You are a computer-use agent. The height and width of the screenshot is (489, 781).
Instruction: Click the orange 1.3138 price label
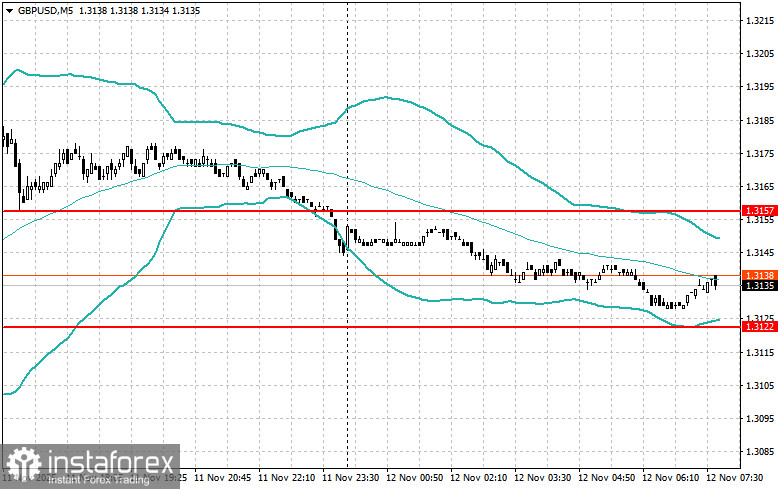[x=760, y=275]
